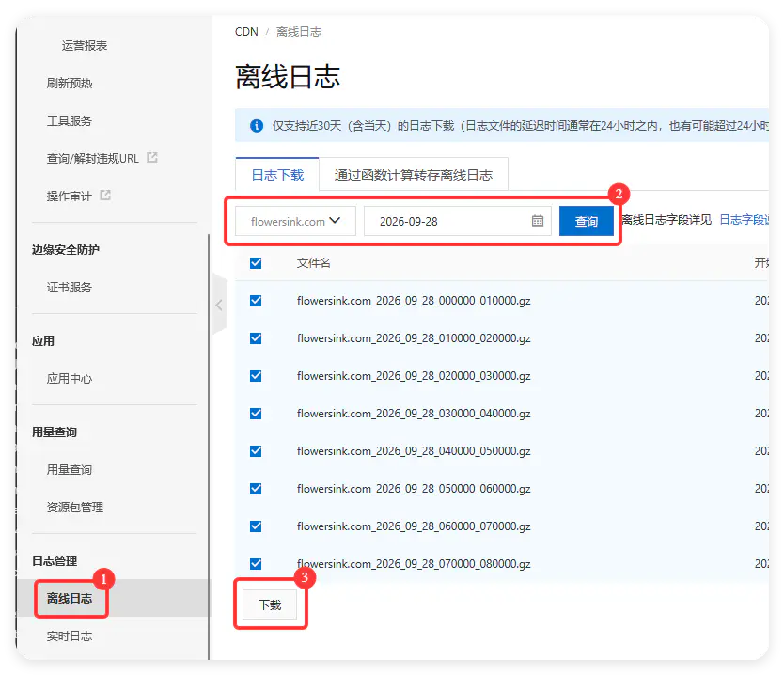Viewport: 784px width, 675px height.
Task: Open 刷新预热 in the sidebar
Action: tap(70, 83)
